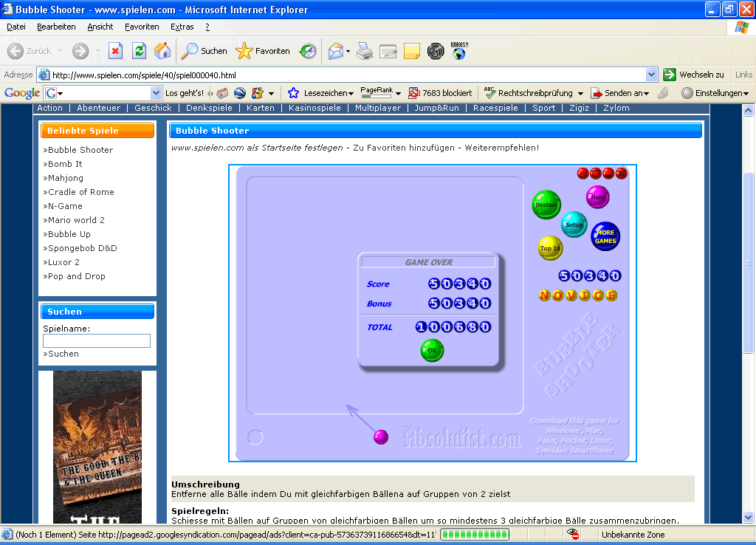Click Zu Favoriten hinzufügen link
Image resolution: width=756 pixels, height=545 pixels.
point(404,148)
